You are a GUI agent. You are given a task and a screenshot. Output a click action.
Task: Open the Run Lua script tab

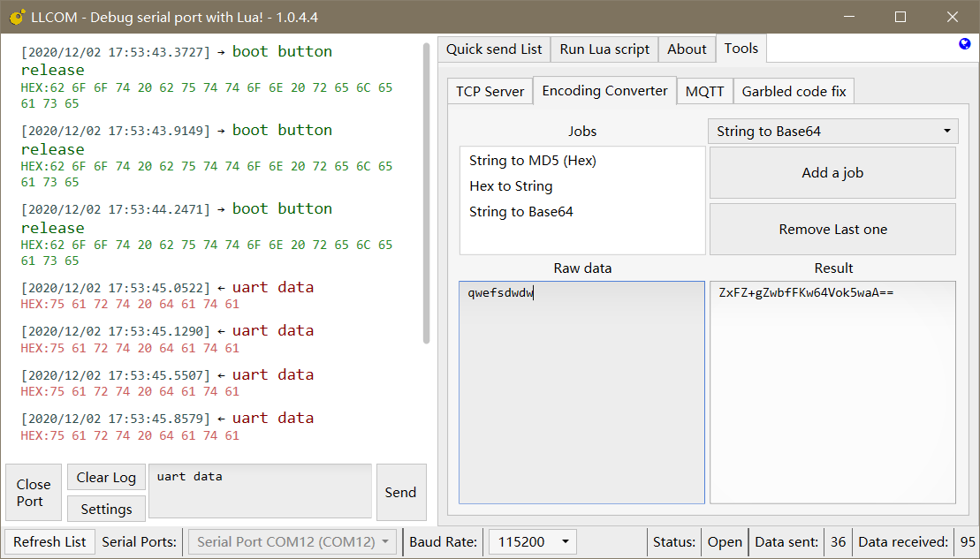click(x=604, y=49)
